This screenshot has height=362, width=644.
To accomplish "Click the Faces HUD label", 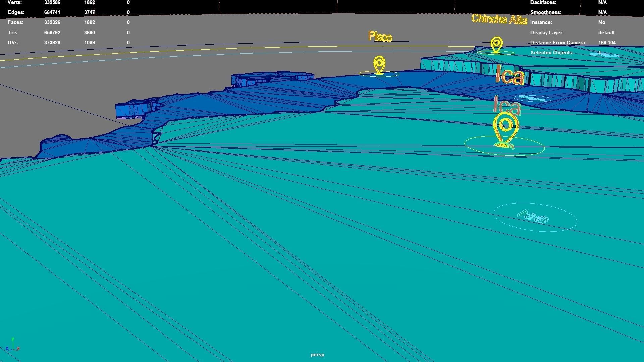I will point(15,22).
